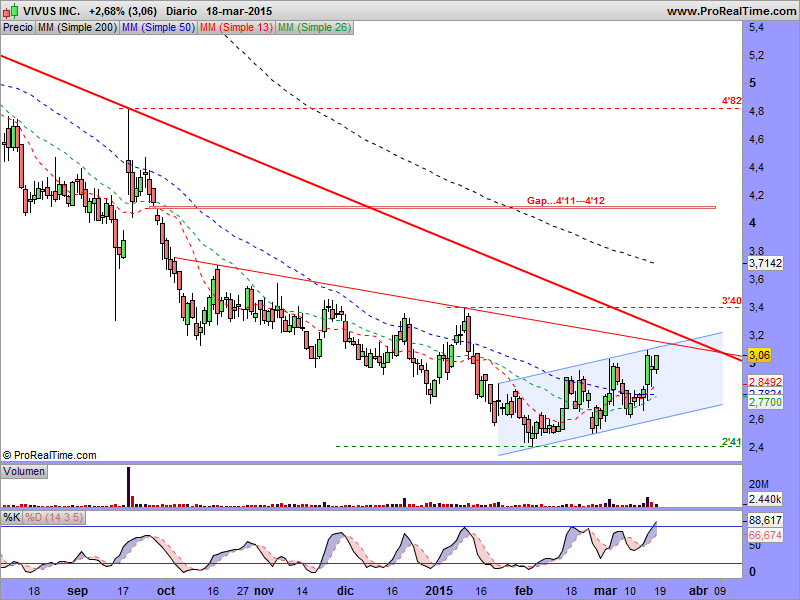Screen dimensions: 800x600
Task: Click the sep label on time axis
Action: pyautogui.click(x=78, y=591)
